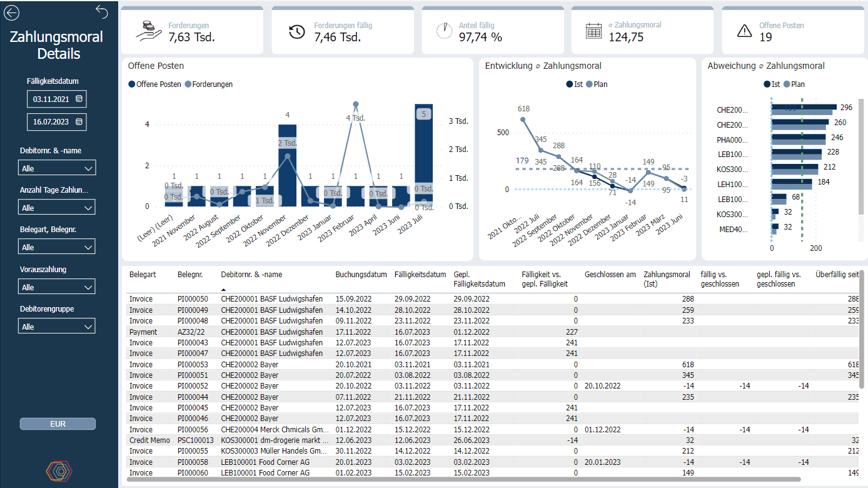Click the 296 bar in Abweichung chart

click(x=804, y=107)
